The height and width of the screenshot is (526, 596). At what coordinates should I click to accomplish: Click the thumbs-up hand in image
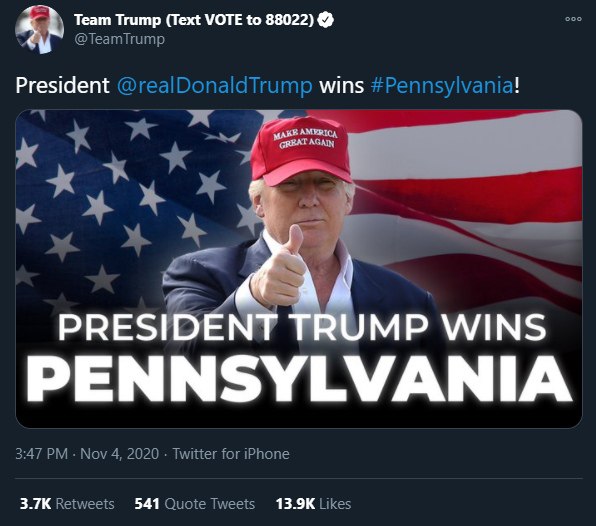278,268
